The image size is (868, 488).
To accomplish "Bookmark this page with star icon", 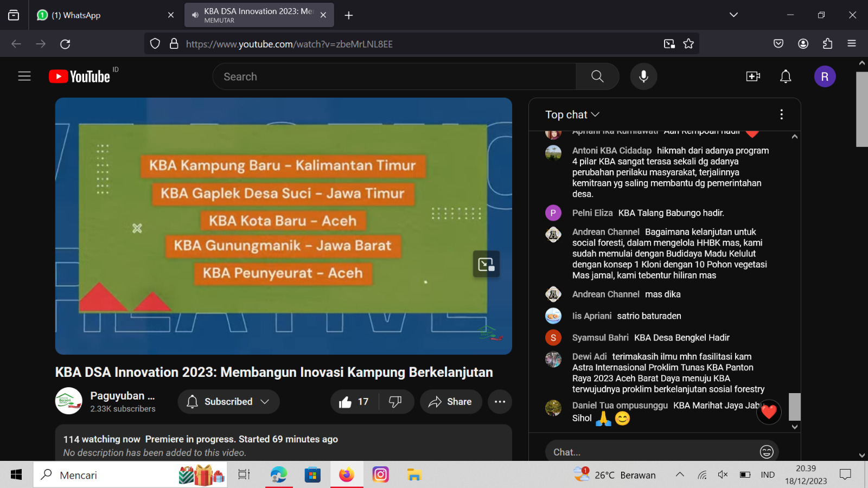I will tap(688, 44).
